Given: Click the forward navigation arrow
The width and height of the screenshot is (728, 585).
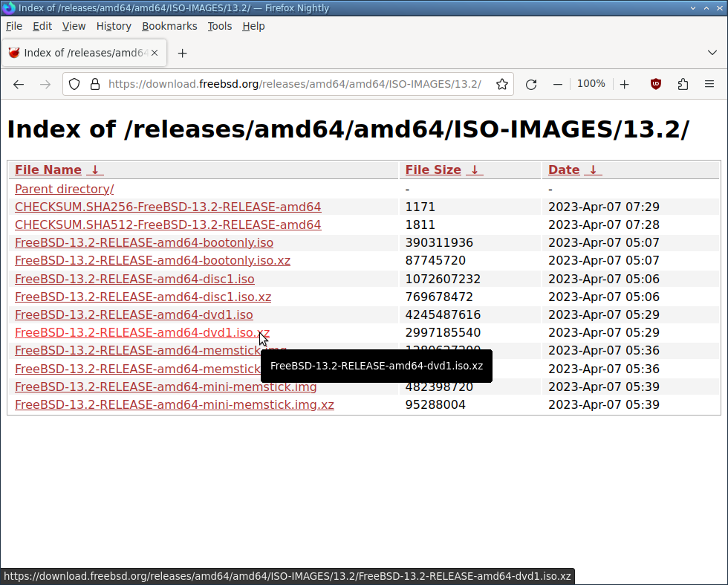Looking at the screenshot, I should point(45,84).
